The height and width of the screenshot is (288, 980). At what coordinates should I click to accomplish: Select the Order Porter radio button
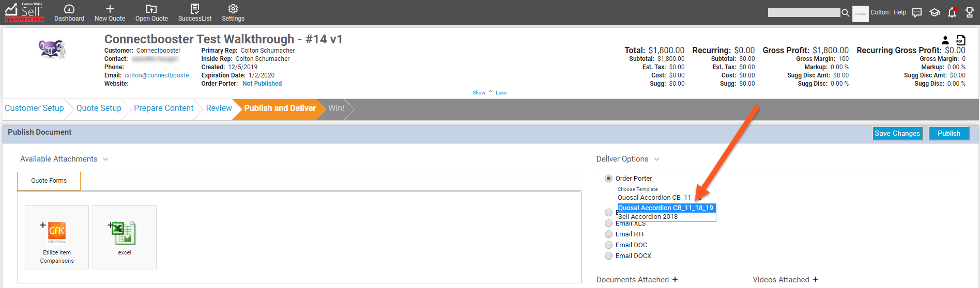point(608,179)
